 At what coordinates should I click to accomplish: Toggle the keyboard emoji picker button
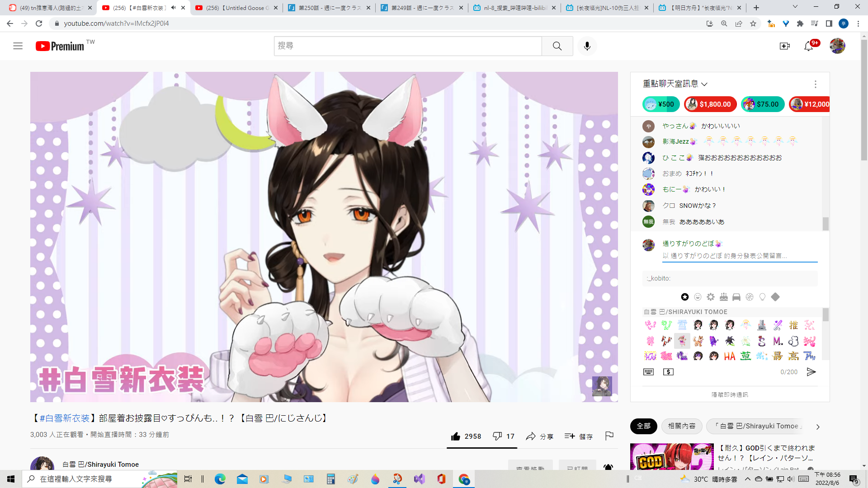pyautogui.click(x=648, y=372)
